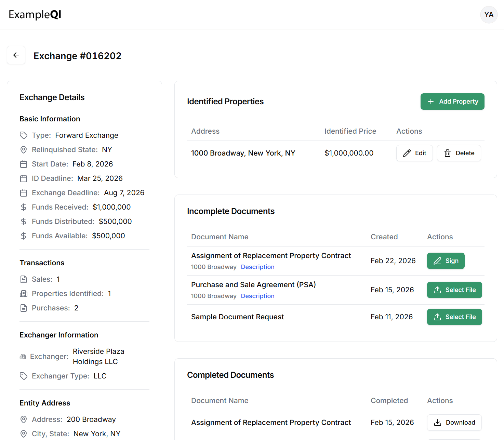Image resolution: width=504 pixels, height=440 pixels.
Task: Select the 1000 Broadway property row
Action: pyautogui.click(x=243, y=153)
